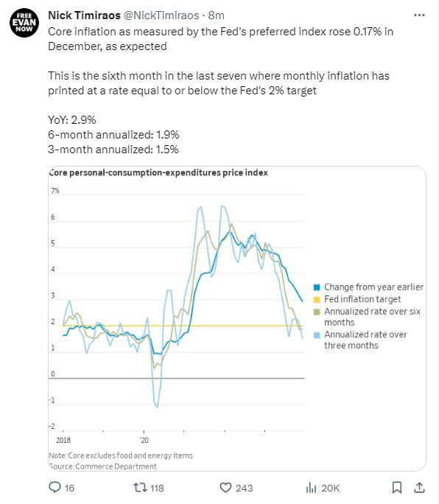Viewport: 439px width, 504px height.
Task: Click the olive six months legend swatch
Action: (x=317, y=312)
